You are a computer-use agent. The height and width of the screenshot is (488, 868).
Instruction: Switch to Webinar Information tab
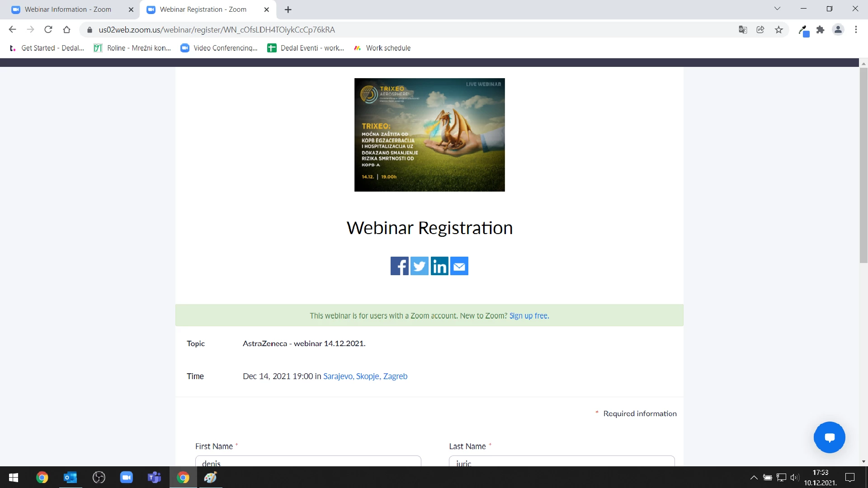[68, 9]
